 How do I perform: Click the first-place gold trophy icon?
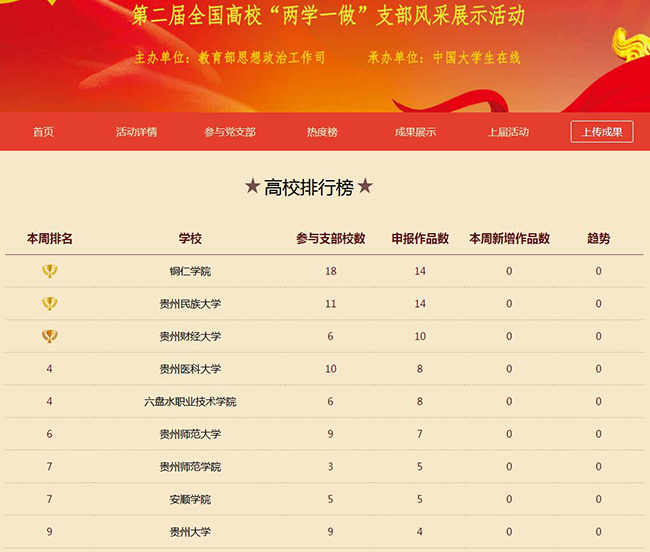[x=49, y=271]
